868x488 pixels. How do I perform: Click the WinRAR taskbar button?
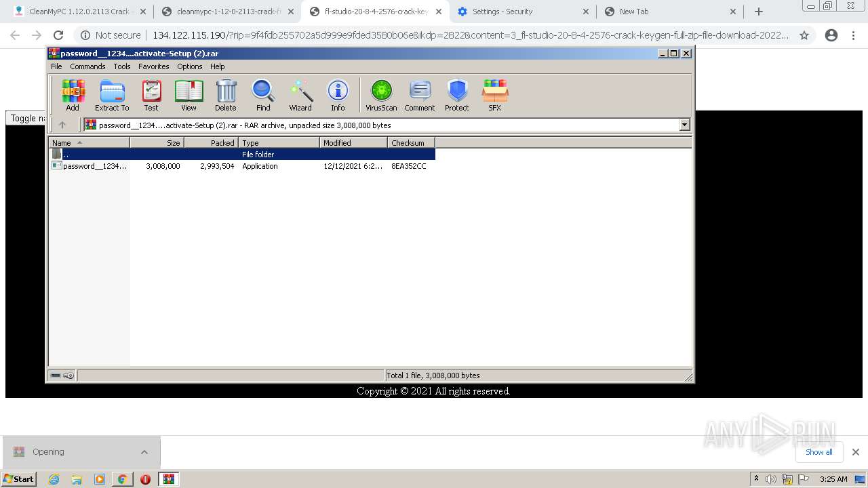point(169,479)
